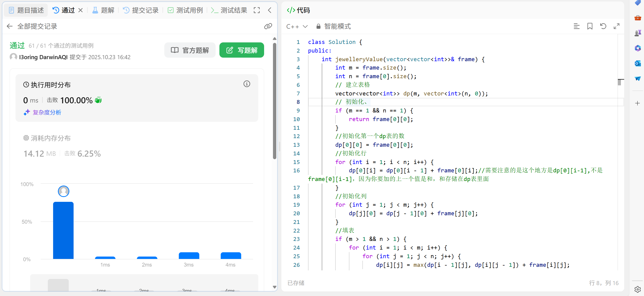Image resolution: width=644 pixels, height=296 pixels.
Task: Click the left panel vertical scrollbar
Action: click(x=275, y=102)
